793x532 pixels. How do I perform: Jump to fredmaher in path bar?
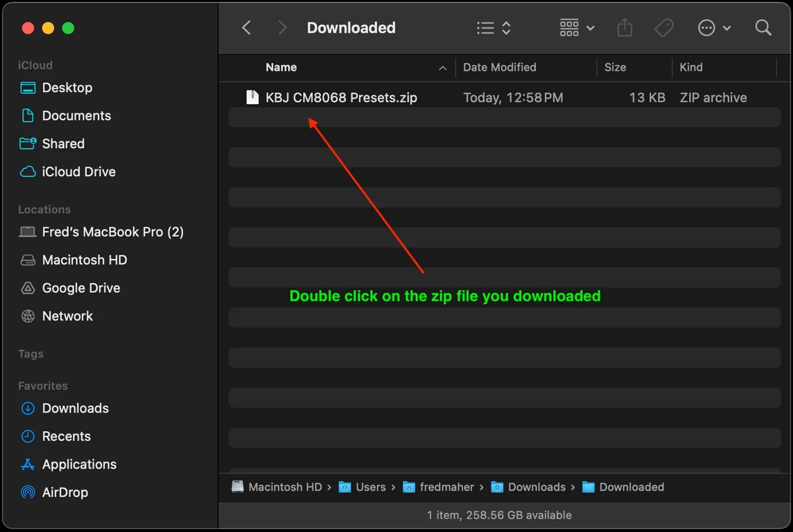click(x=447, y=487)
